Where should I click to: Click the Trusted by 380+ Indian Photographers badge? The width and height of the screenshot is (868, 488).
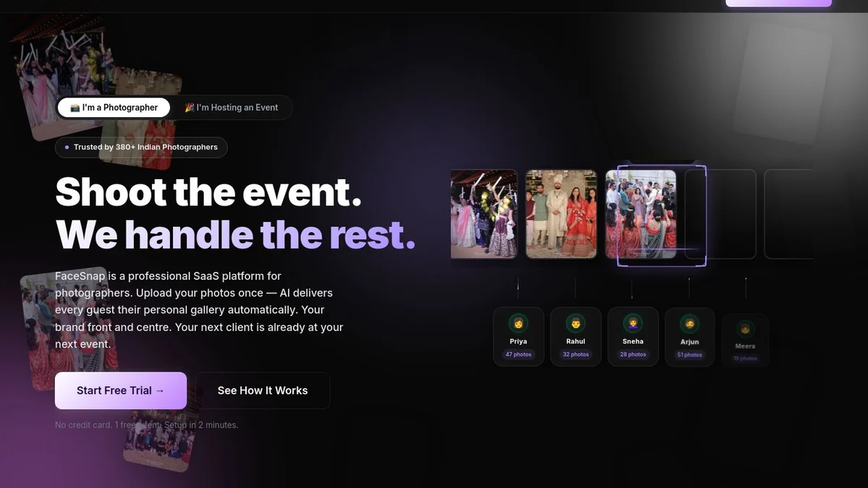click(x=141, y=147)
